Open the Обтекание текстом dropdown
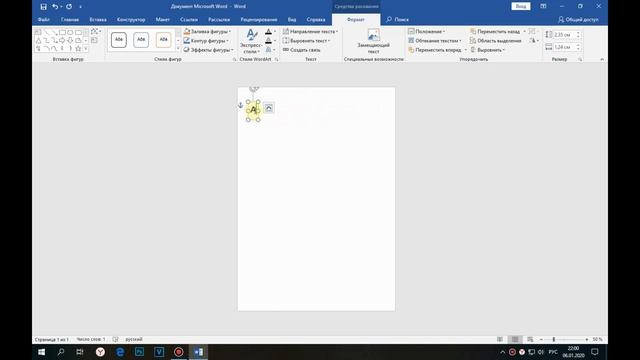Screen dimensions: 640x360 tap(435, 41)
